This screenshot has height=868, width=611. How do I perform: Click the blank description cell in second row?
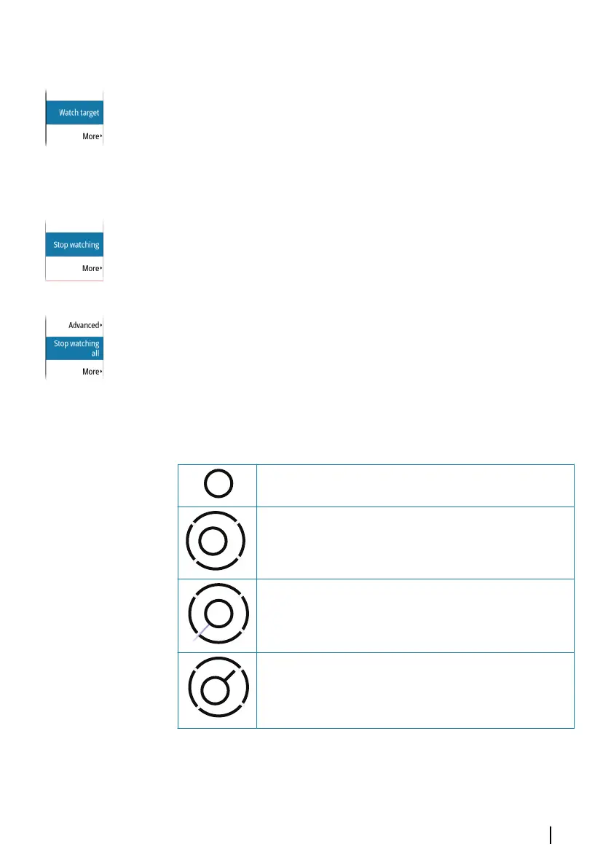415,543
